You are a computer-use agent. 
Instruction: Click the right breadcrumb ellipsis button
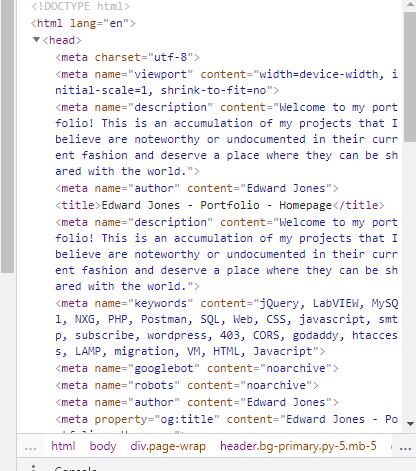(405, 447)
